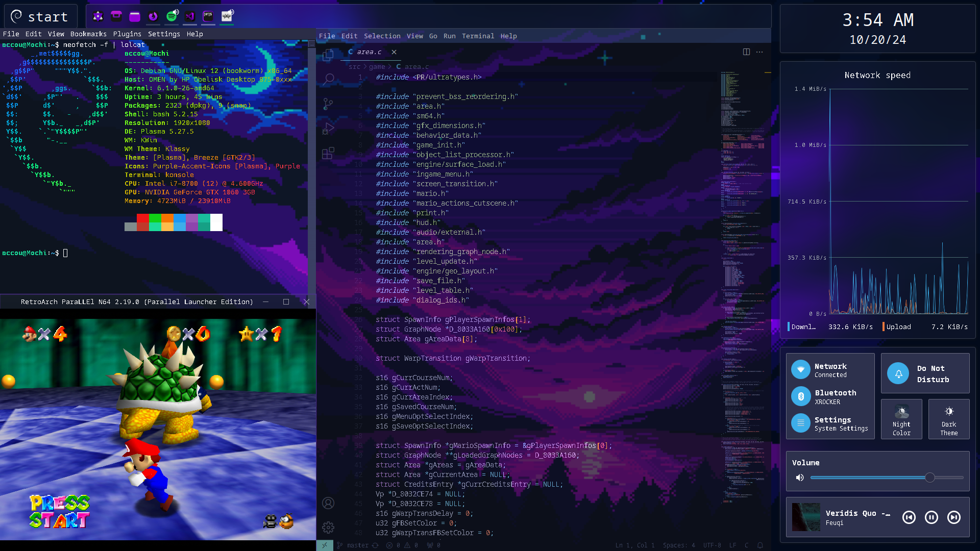This screenshot has height=551, width=980.
Task: Open editor More Actions ellipsis
Action: (759, 52)
